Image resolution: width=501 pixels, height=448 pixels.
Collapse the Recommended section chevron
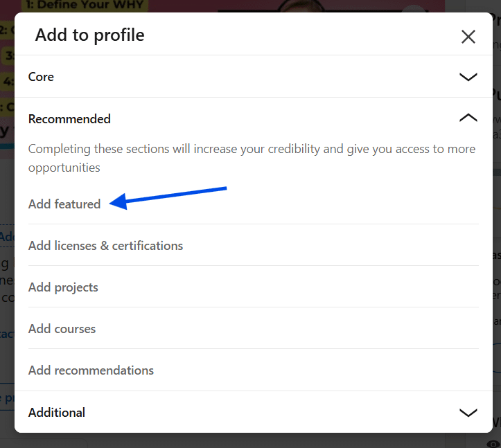click(468, 118)
